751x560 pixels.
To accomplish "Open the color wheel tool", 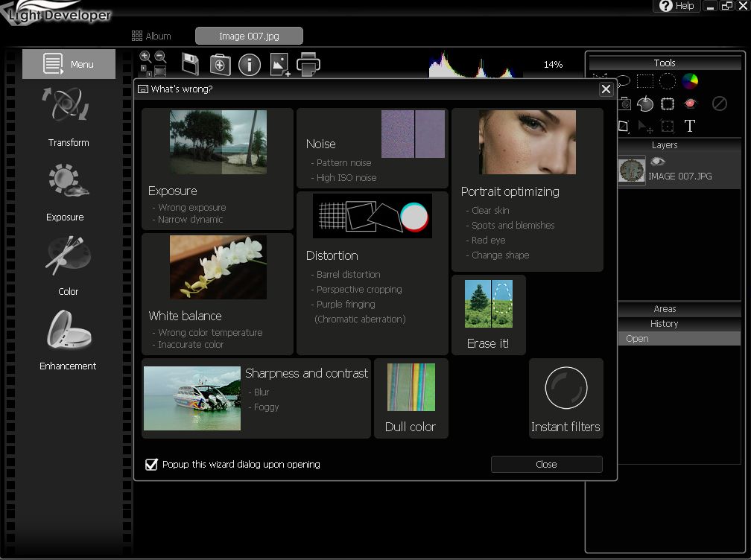I will [x=690, y=81].
